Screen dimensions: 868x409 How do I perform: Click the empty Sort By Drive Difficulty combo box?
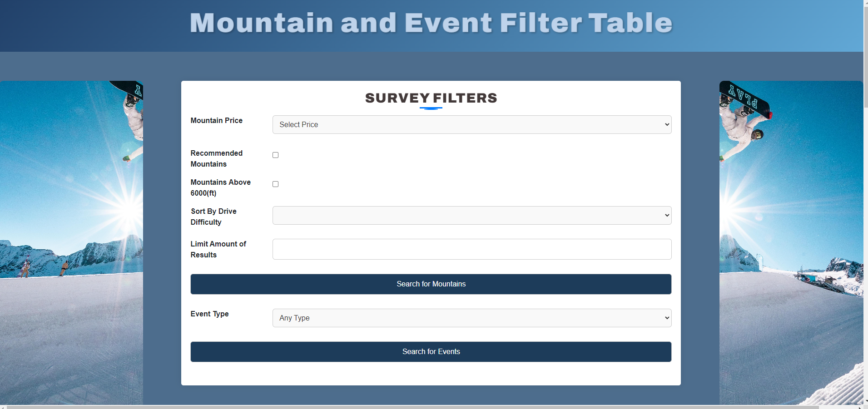point(471,215)
